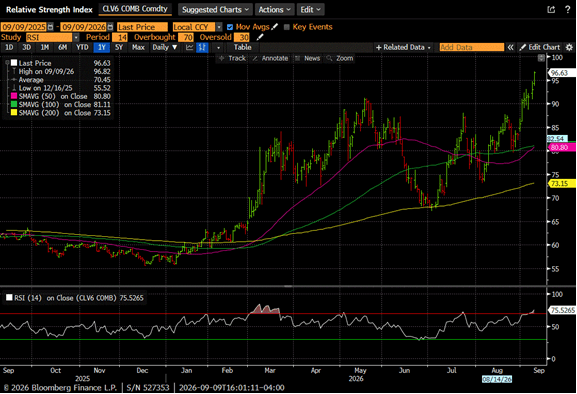Click the start date 09/09/2025 field
The image size is (577, 394).
click(x=24, y=27)
